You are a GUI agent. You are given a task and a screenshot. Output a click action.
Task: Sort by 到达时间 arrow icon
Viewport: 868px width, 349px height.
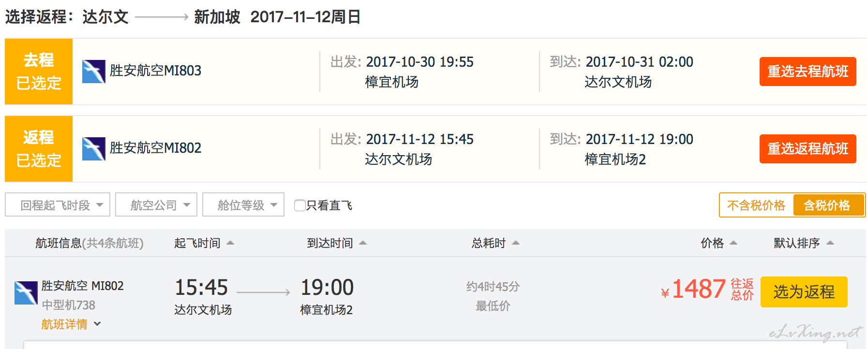pyautogui.click(x=363, y=243)
